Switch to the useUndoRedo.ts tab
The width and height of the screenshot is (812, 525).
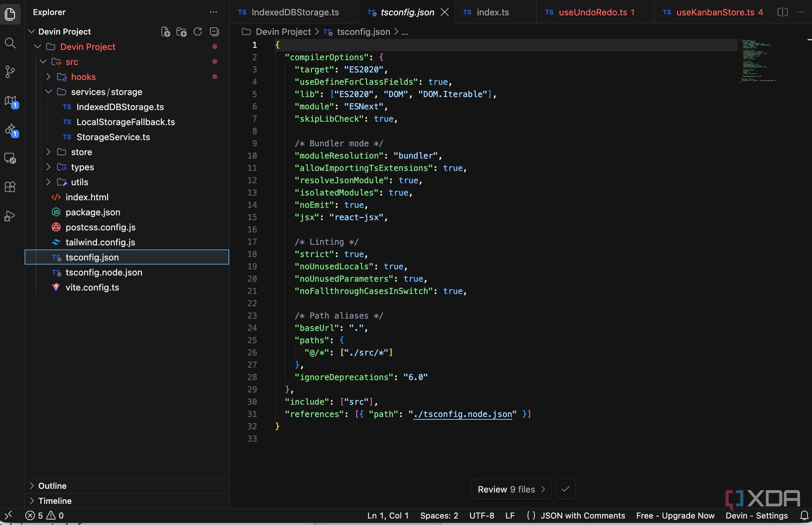coord(595,12)
